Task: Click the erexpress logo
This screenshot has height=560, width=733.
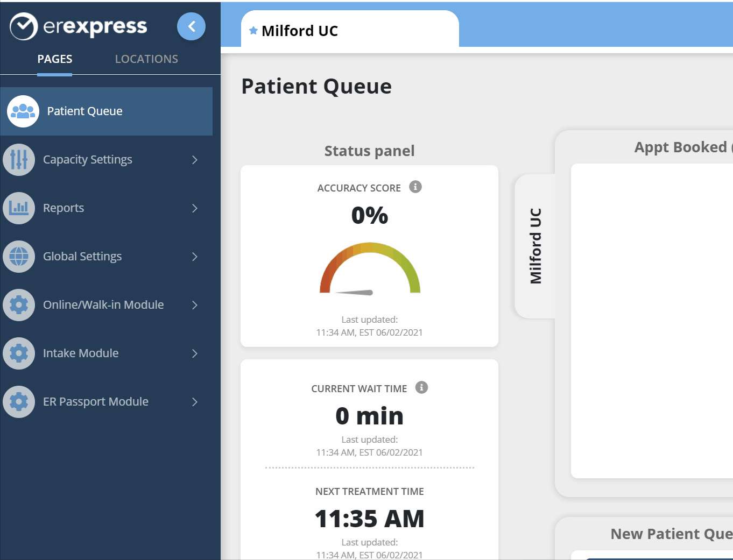Action: click(79, 26)
